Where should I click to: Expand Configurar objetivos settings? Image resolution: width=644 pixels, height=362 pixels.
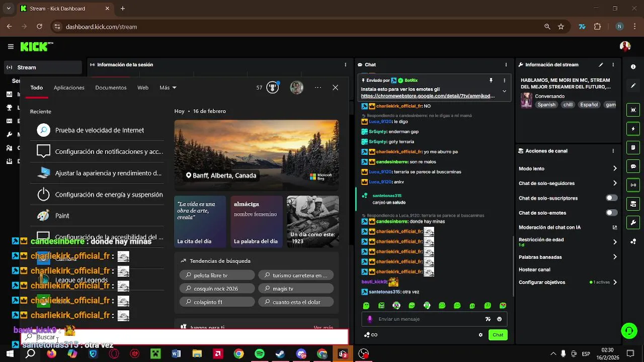coord(615,283)
